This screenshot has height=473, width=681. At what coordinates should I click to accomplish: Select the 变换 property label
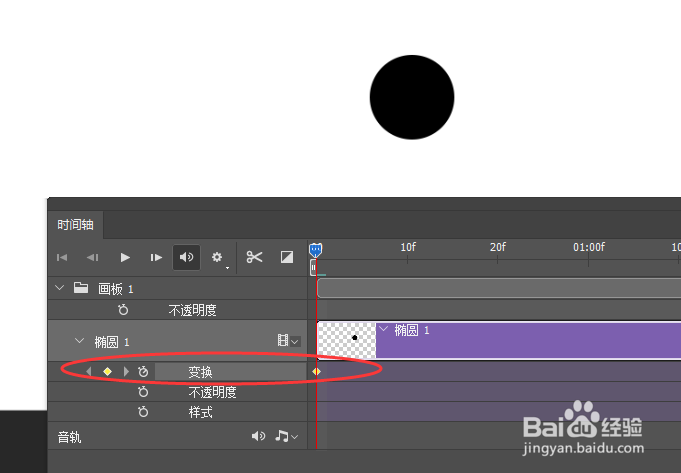[200, 372]
